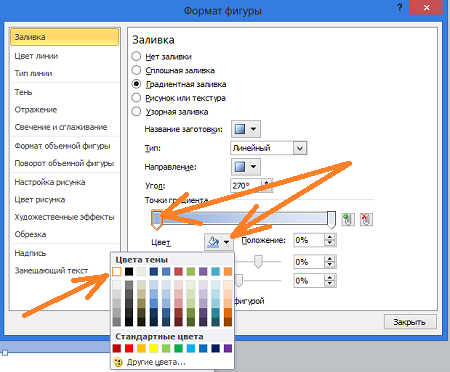Pick the purple standard color
The height and width of the screenshot is (372, 450).
click(228, 348)
